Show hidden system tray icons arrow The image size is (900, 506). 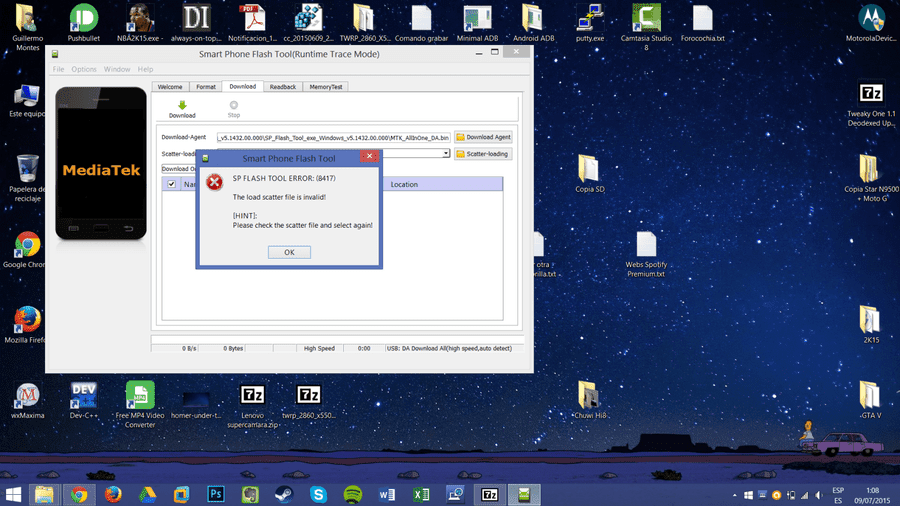point(735,495)
